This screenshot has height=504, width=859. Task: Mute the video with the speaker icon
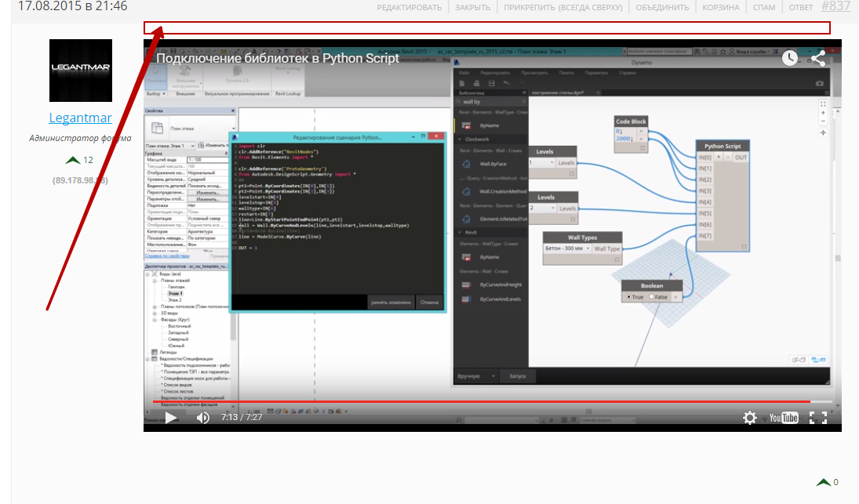coord(203,418)
